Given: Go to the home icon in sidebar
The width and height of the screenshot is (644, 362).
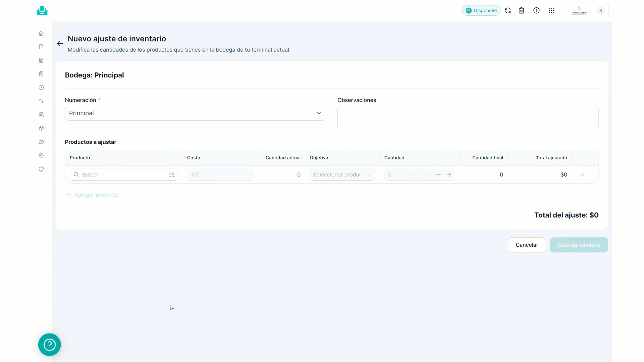Looking at the screenshot, I should tap(41, 33).
